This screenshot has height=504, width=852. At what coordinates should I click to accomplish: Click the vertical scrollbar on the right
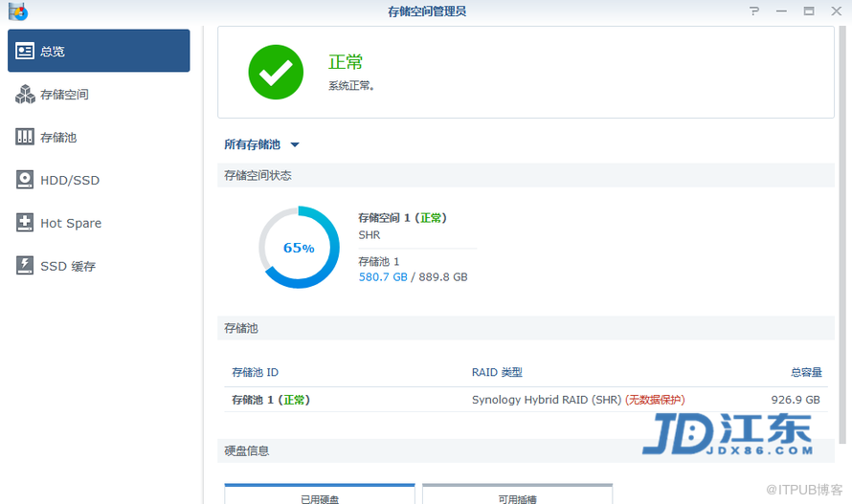pyautogui.click(x=842, y=239)
